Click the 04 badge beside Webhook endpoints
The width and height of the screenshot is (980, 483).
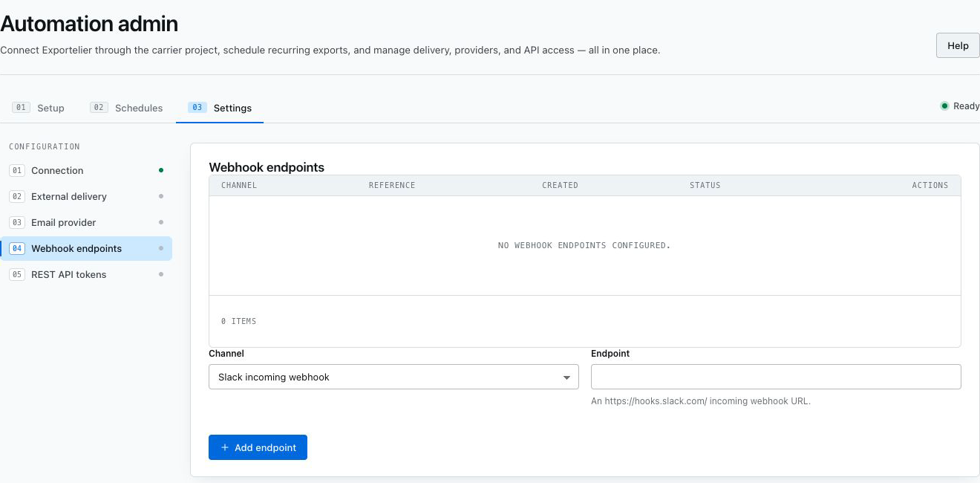click(17, 248)
